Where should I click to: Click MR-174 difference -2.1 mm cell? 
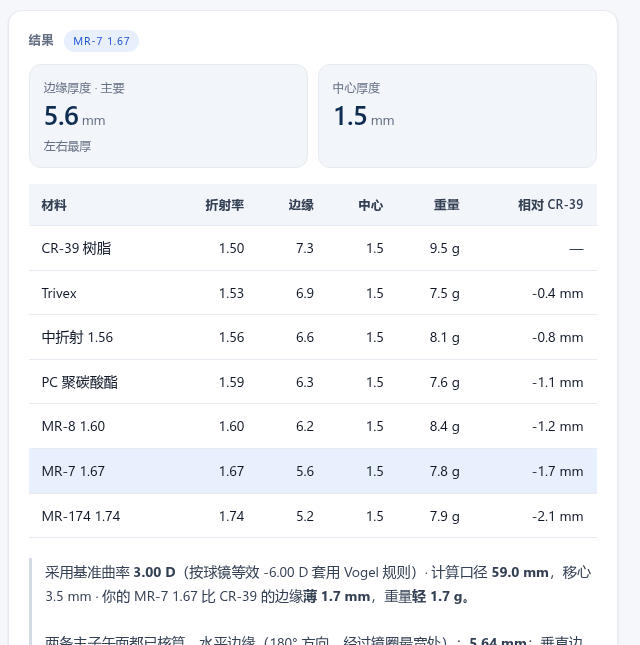558,516
